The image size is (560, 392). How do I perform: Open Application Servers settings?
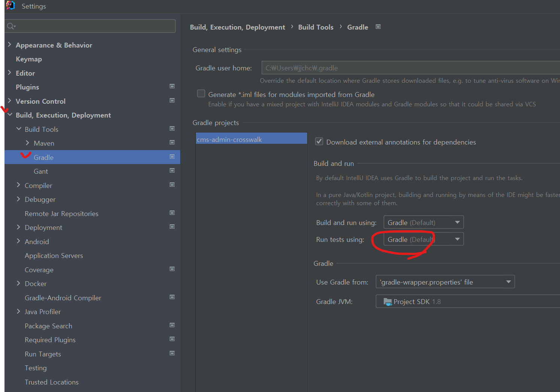coord(54,255)
